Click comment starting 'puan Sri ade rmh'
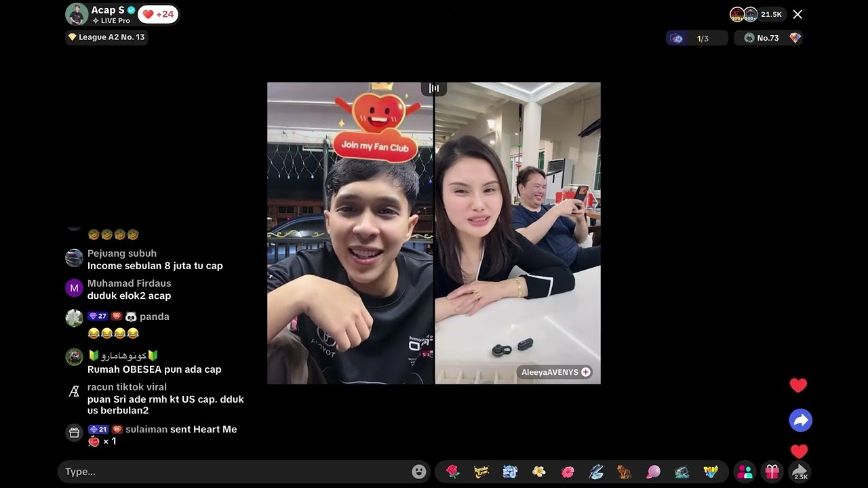 point(165,405)
